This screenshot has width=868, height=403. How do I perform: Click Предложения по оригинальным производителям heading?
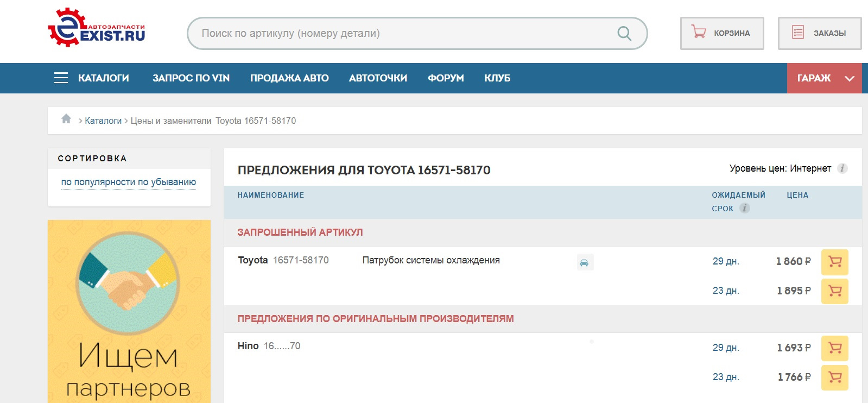click(x=376, y=319)
